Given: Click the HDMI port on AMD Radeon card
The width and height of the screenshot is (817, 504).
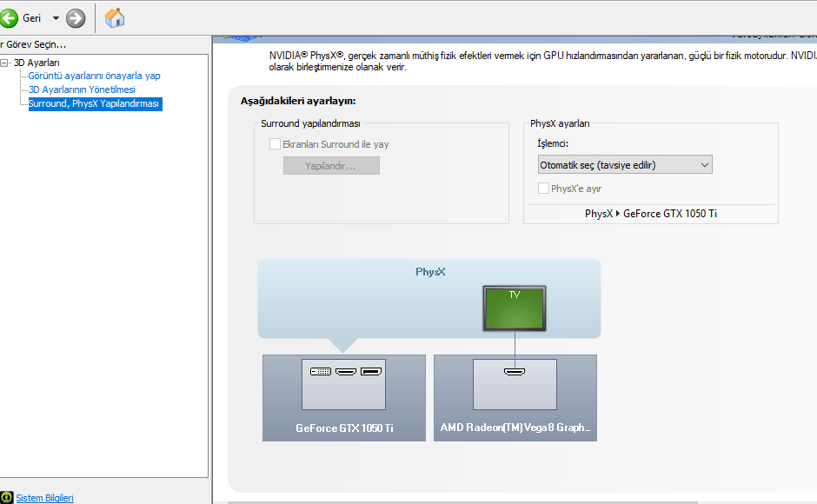Looking at the screenshot, I should click(515, 372).
